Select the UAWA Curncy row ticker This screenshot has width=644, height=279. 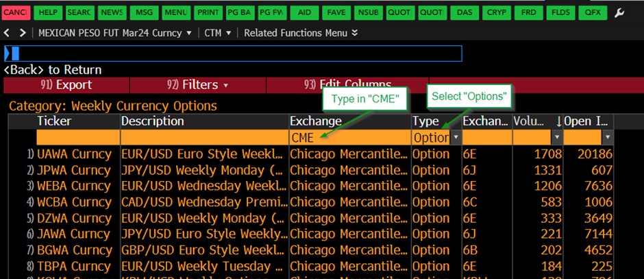point(73,154)
